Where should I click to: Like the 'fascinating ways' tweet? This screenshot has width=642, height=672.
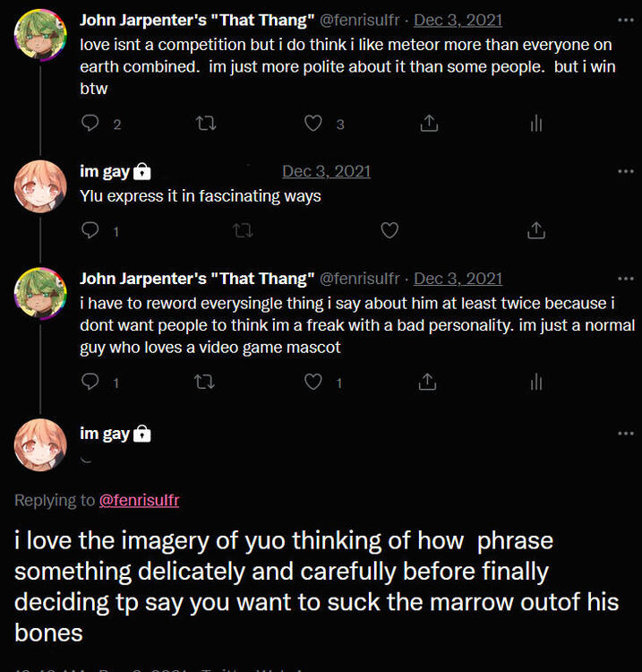389,231
